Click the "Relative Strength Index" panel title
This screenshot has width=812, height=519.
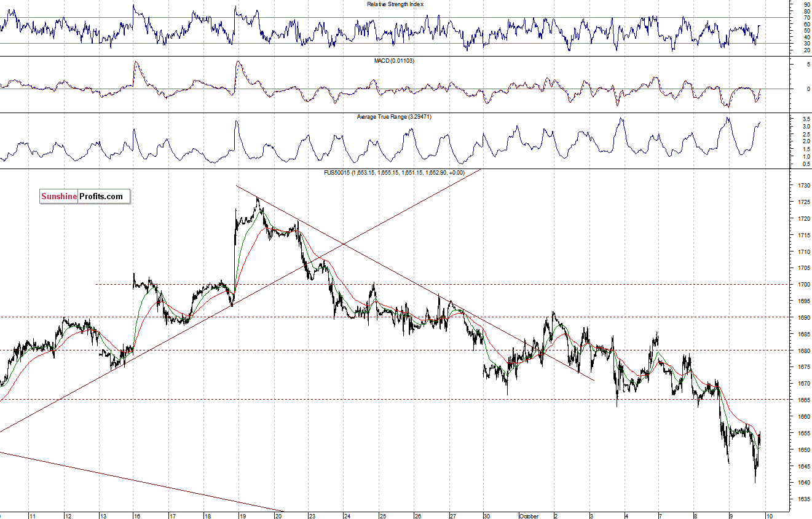pyautogui.click(x=395, y=4)
